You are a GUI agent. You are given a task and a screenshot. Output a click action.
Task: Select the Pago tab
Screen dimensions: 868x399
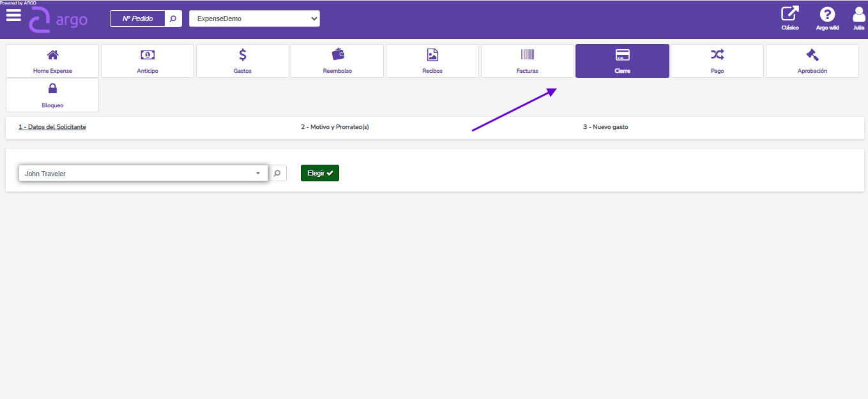717,61
